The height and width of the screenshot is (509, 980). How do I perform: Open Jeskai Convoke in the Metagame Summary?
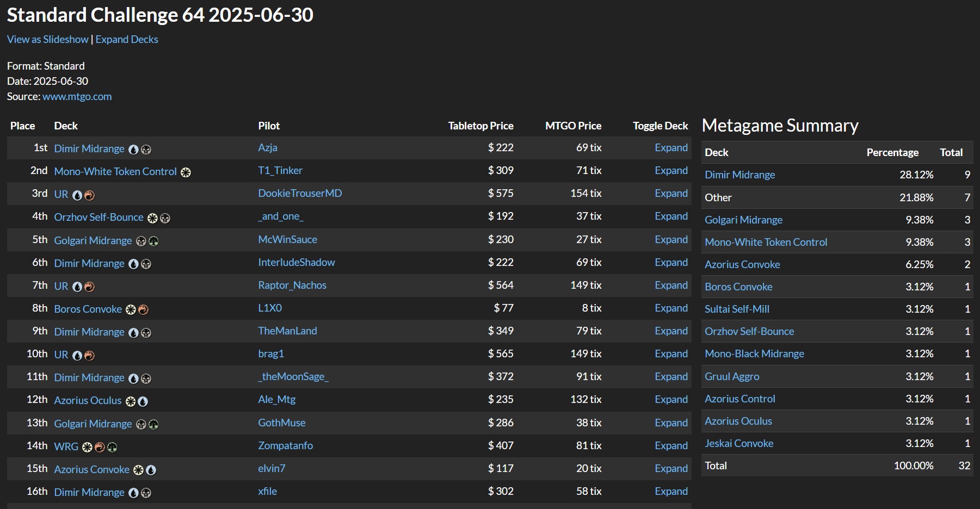[739, 444]
